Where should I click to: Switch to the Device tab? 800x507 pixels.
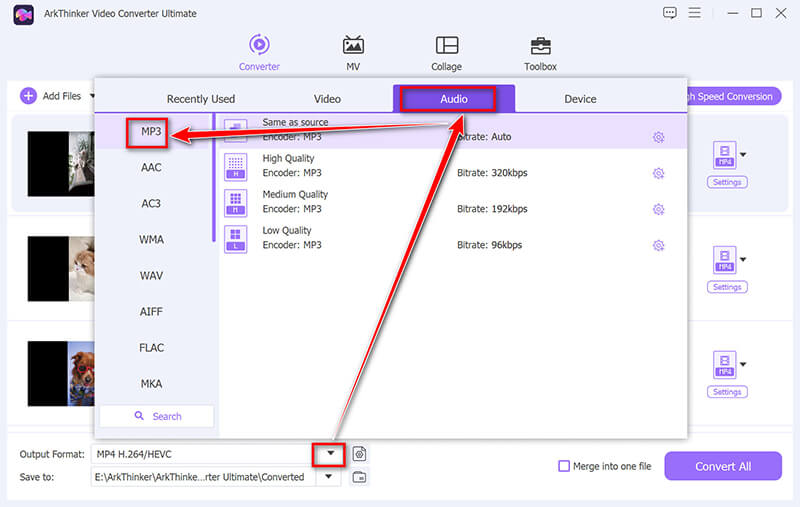point(580,99)
